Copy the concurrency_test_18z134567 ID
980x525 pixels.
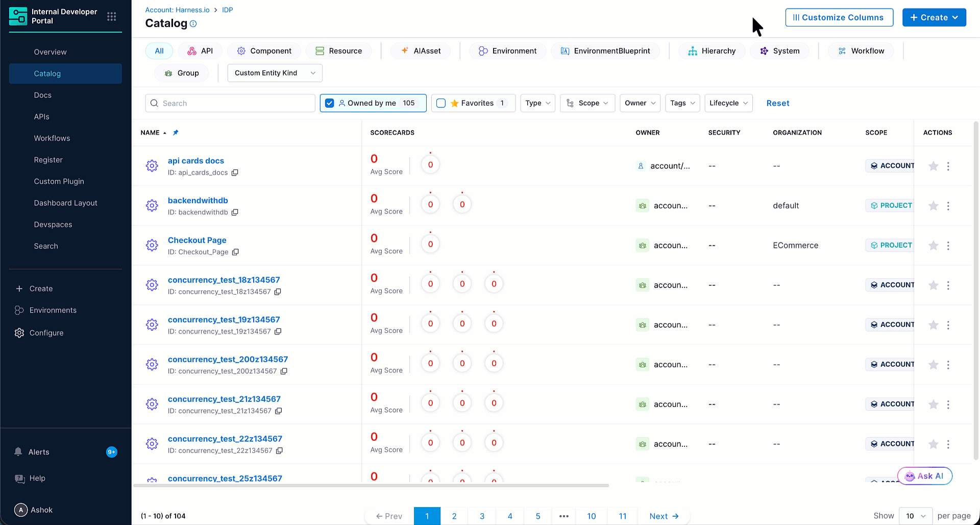coord(278,292)
